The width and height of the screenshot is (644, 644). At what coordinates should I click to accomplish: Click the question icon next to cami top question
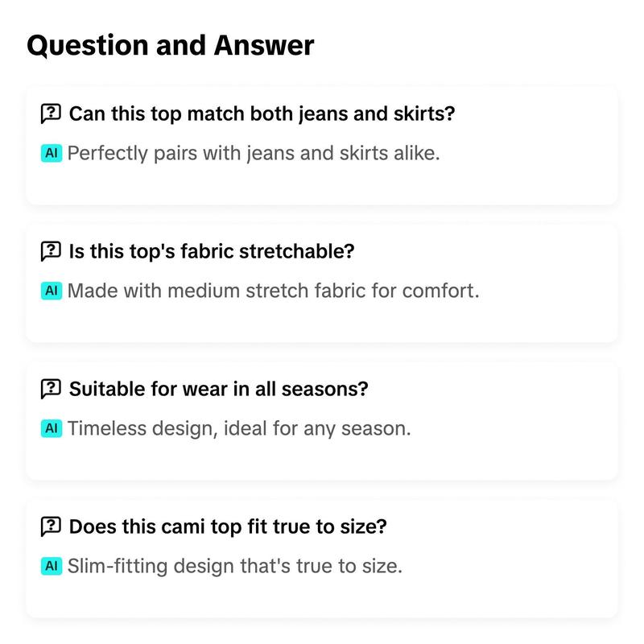click(51, 526)
